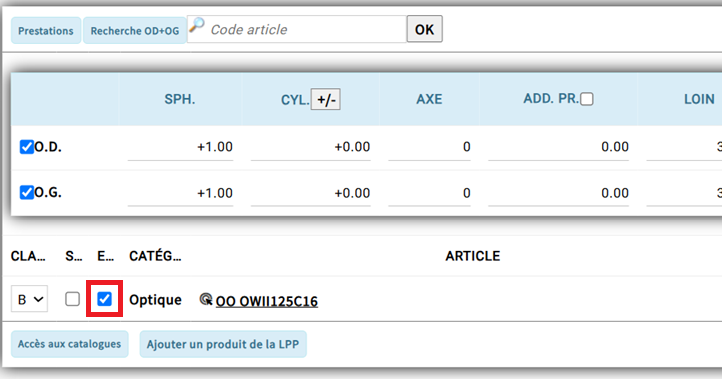Open the class B dropdown

[x=30, y=299]
